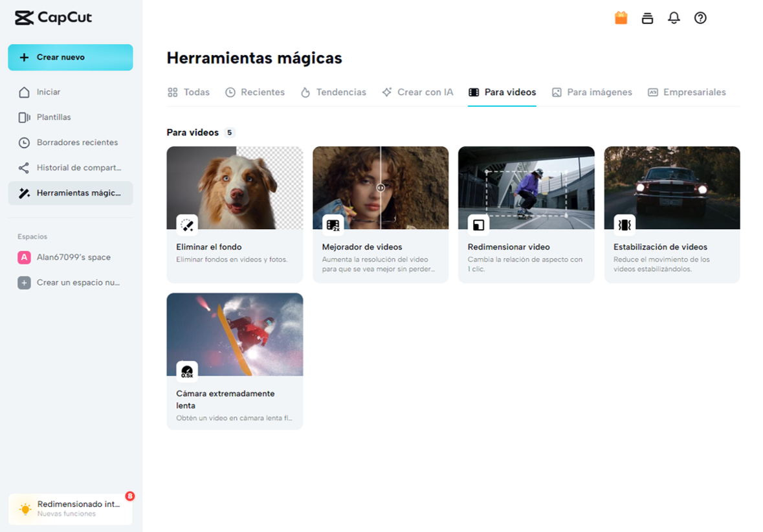Click the eraser icon on Eliminar el fondo
763x532 pixels.
187,225
